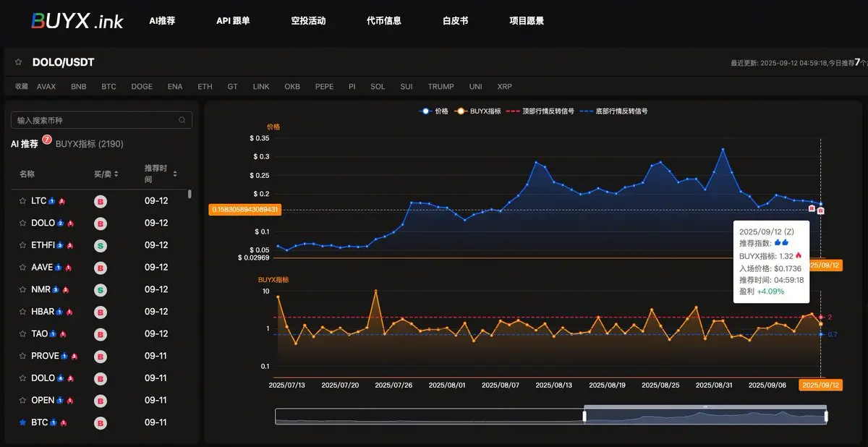Click the thumbs-up badge next to ETHFI
This screenshot has width=868, height=447.
(x=60, y=245)
